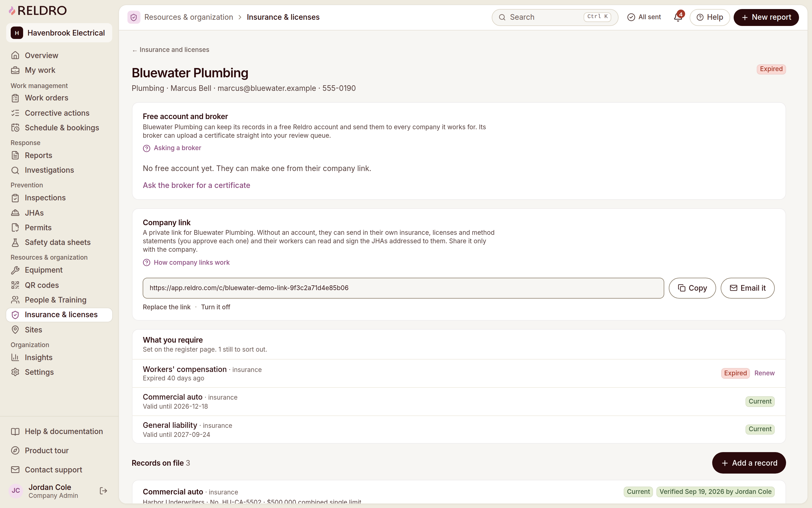812x508 pixels.
Task: Open the Reports page
Action: [59, 155]
